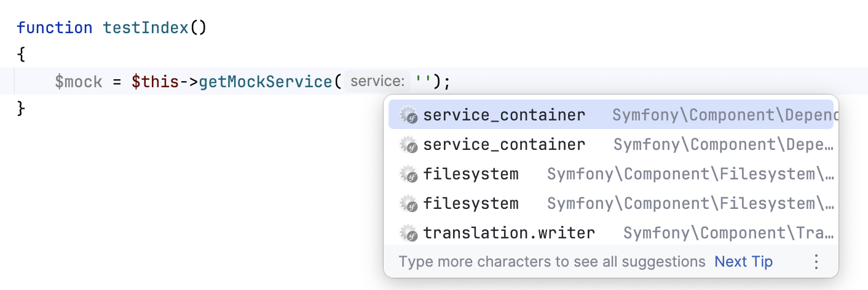Screen dimensions: 868x290
Task: Click the function keyword
Action: (x=54, y=28)
